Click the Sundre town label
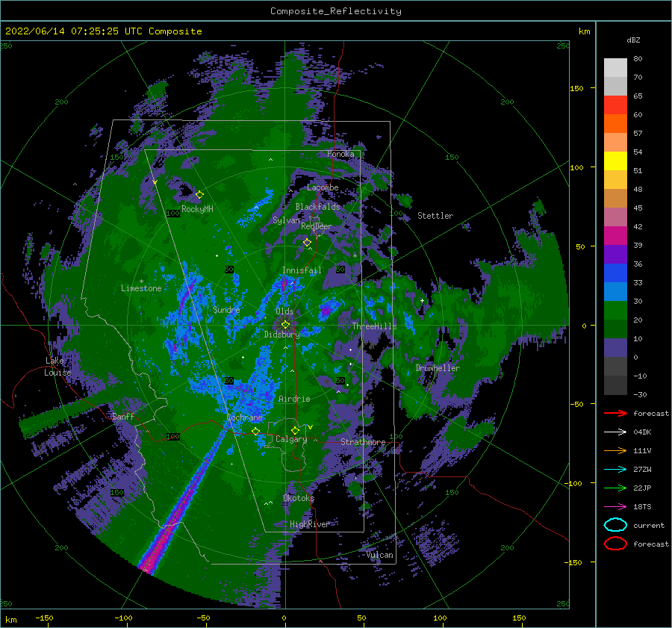Viewport: 672px width, 628px height. 226,309
